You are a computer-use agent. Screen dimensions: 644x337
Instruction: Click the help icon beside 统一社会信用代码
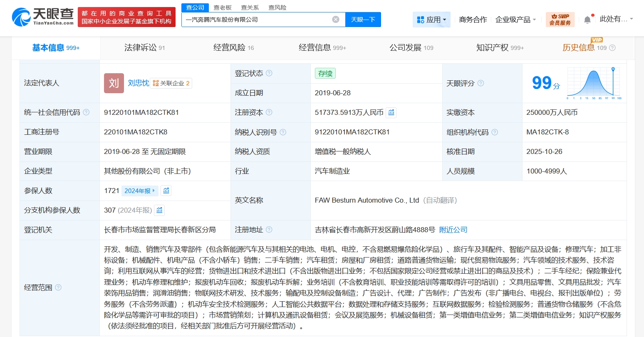[x=86, y=112]
